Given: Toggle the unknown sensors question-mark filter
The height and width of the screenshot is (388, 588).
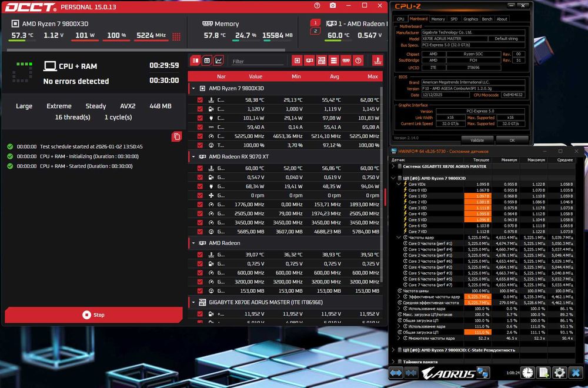Looking at the screenshot, I should click(x=358, y=61).
